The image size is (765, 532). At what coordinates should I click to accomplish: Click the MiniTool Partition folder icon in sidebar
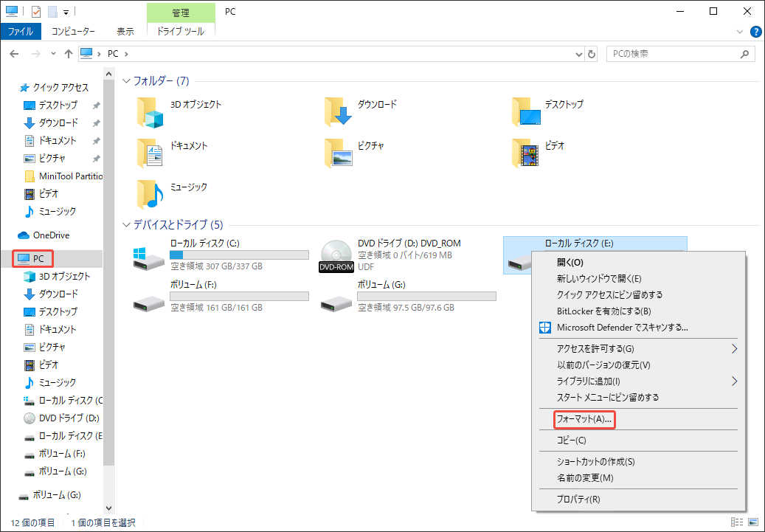(30, 176)
